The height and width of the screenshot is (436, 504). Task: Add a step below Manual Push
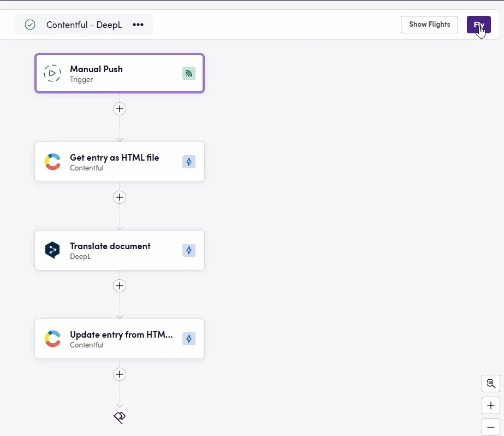tap(120, 109)
